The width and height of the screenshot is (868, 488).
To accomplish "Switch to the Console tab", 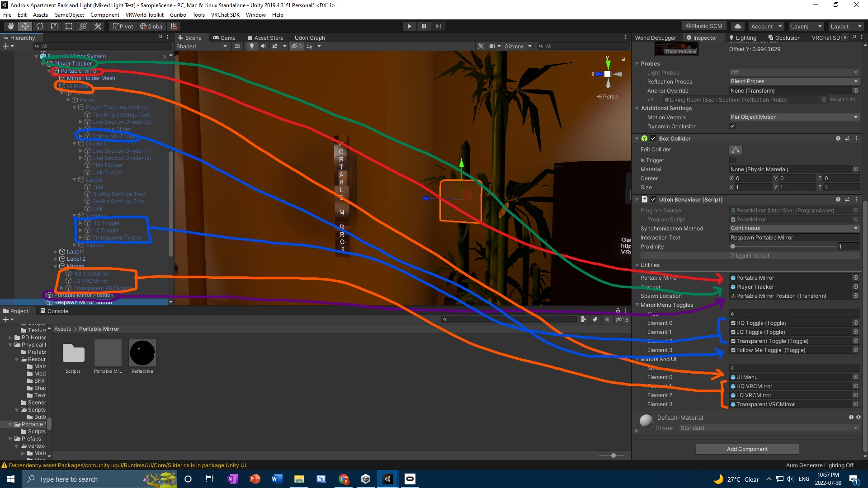I will click(x=57, y=311).
